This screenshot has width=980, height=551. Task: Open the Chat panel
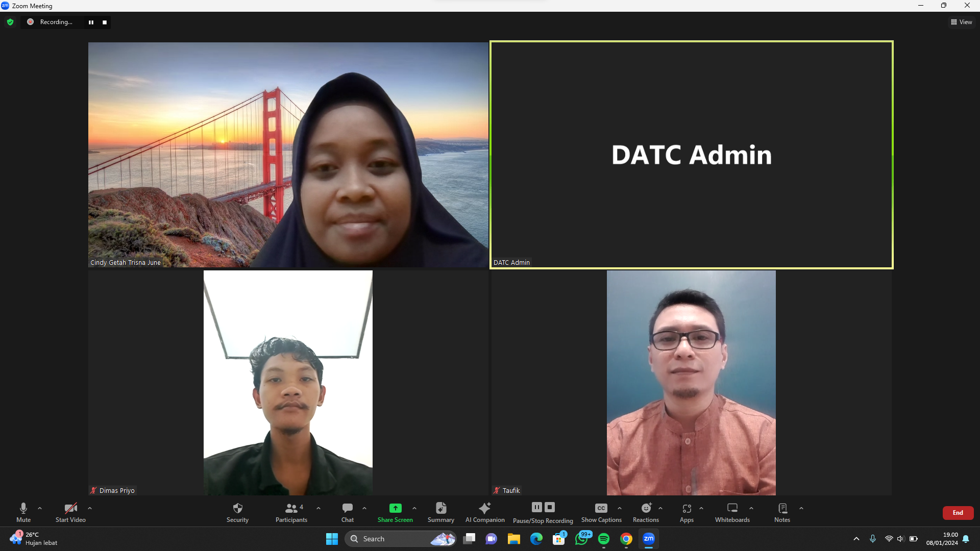point(347,512)
